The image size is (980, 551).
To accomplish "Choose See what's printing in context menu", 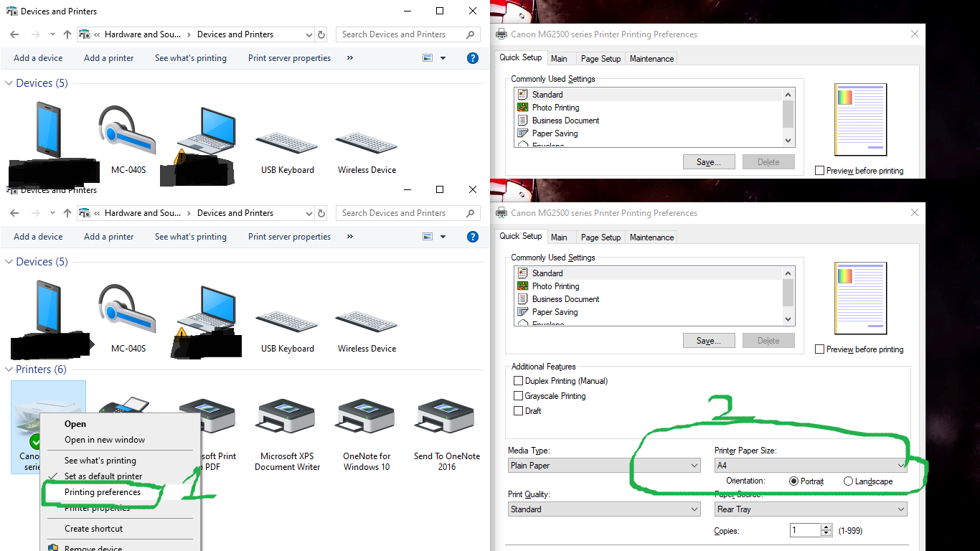I will 100,461.
